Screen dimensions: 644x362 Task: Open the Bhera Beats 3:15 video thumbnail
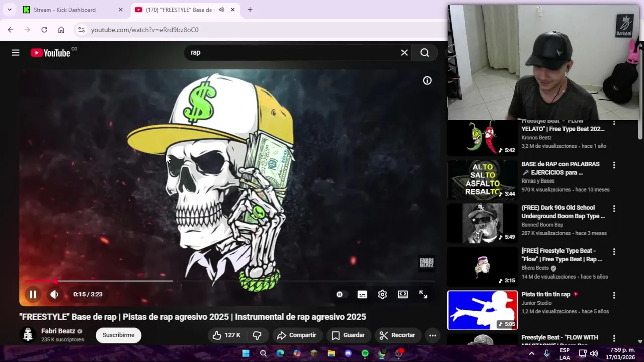point(482,266)
